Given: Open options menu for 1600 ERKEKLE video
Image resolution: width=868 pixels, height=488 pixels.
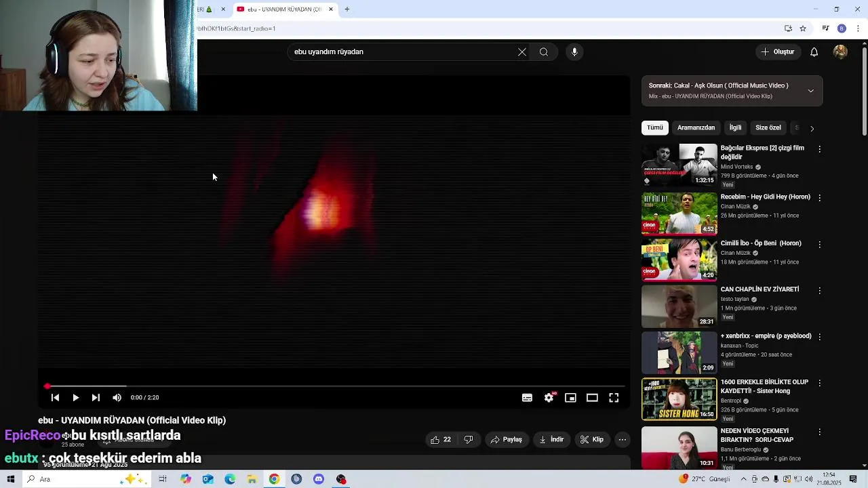Looking at the screenshot, I should coord(819,383).
